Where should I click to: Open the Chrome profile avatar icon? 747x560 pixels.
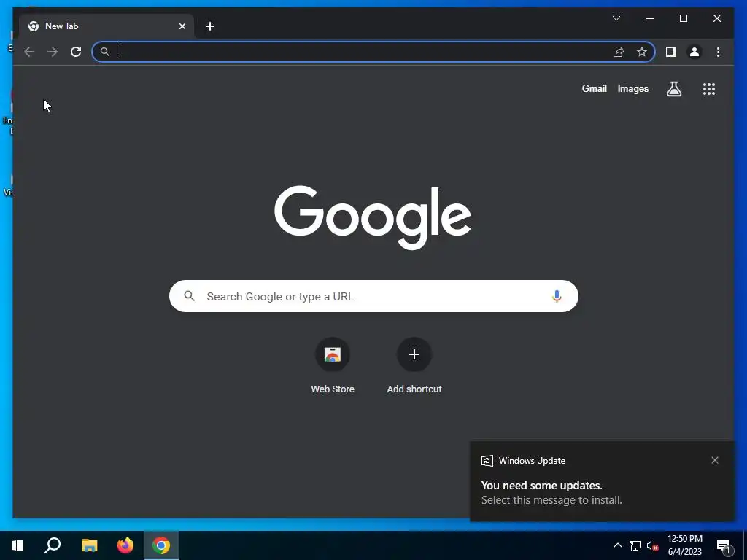point(694,52)
